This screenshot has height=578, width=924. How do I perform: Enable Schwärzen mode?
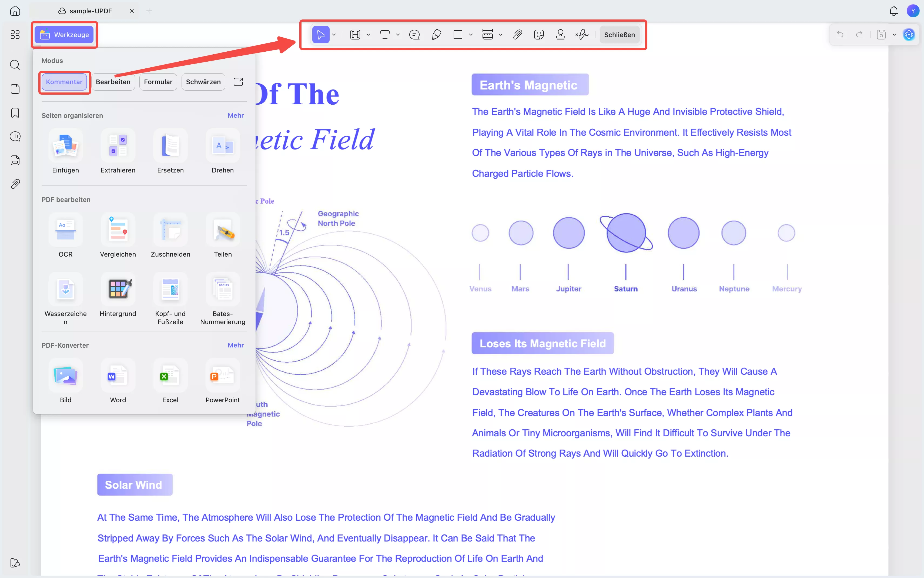click(203, 82)
